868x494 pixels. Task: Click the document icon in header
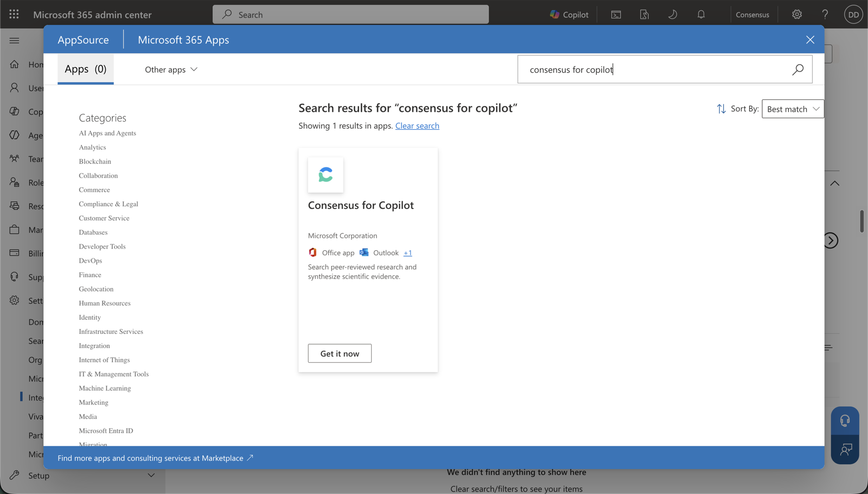pos(644,15)
